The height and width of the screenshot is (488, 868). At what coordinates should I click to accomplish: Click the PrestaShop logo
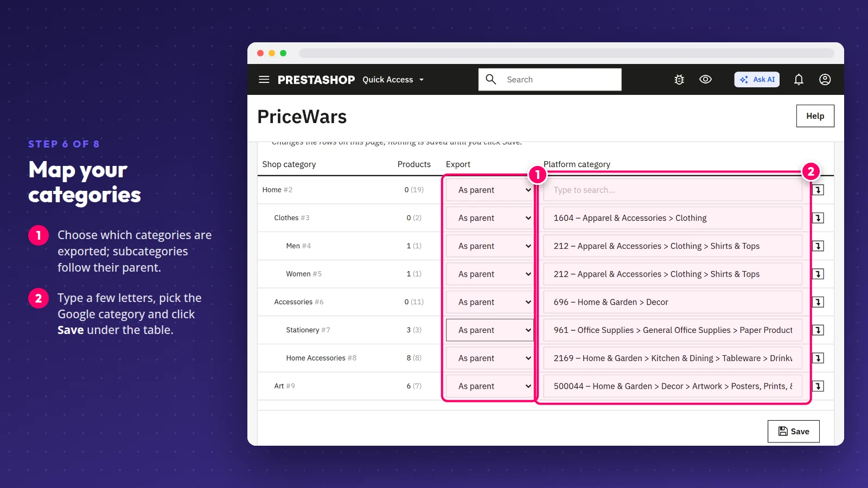point(316,80)
